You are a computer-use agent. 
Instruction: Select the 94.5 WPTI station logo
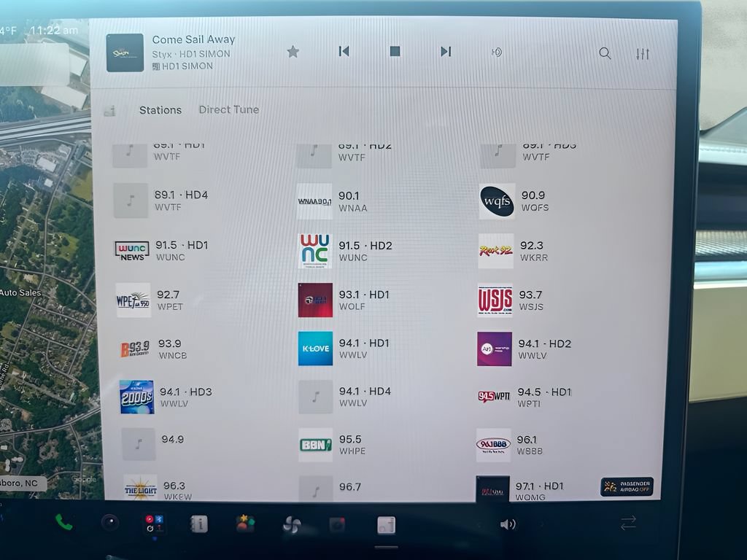click(494, 396)
